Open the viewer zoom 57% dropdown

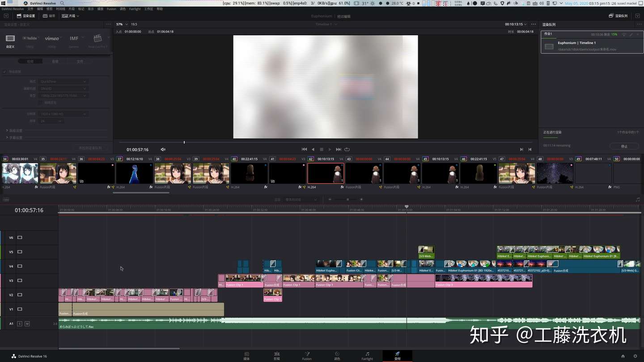click(x=121, y=24)
